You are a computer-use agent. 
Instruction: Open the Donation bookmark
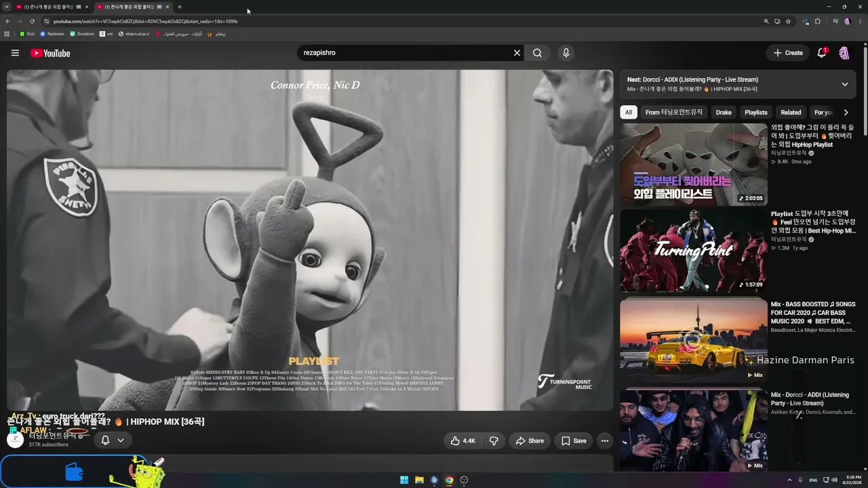(82, 34)
